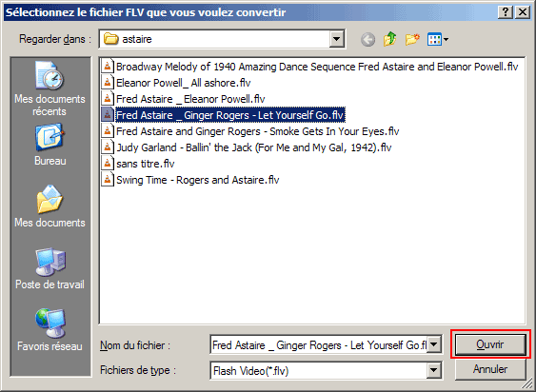Select Eleanor Powell_ All ashore.flv
This screenshot has height=392, width=536.
(183, 83)
